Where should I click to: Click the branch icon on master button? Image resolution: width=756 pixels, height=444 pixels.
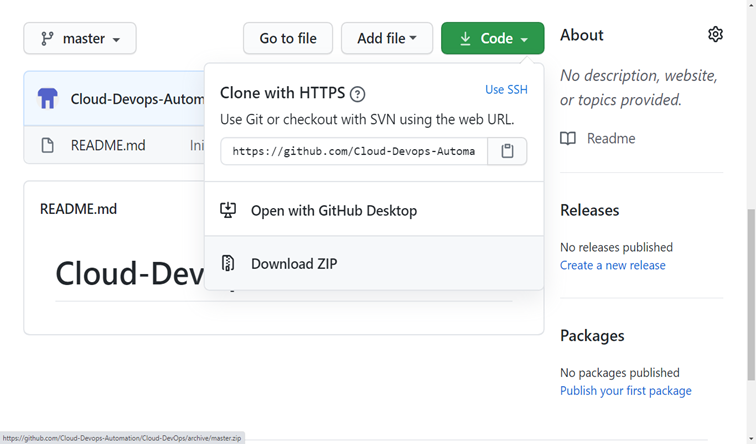point(47,39)
